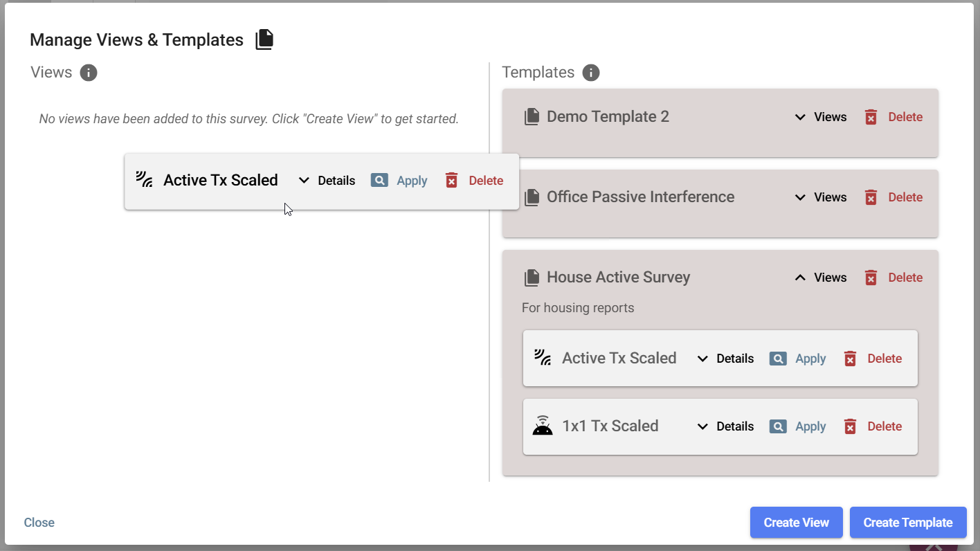Image resolution: width=980 pixels, height=551 pixels.
Task: Expand Details of template's Active Tx Scaled view
Action: 725,359
